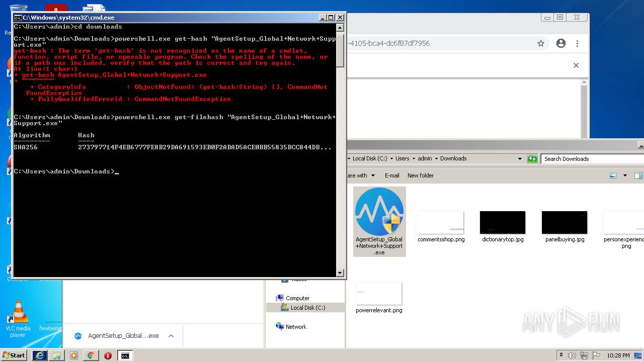Image resolution: width=644 pixels, height=362 pixels.
Task: Click the 10:28 PM clock
Action: 618,355
